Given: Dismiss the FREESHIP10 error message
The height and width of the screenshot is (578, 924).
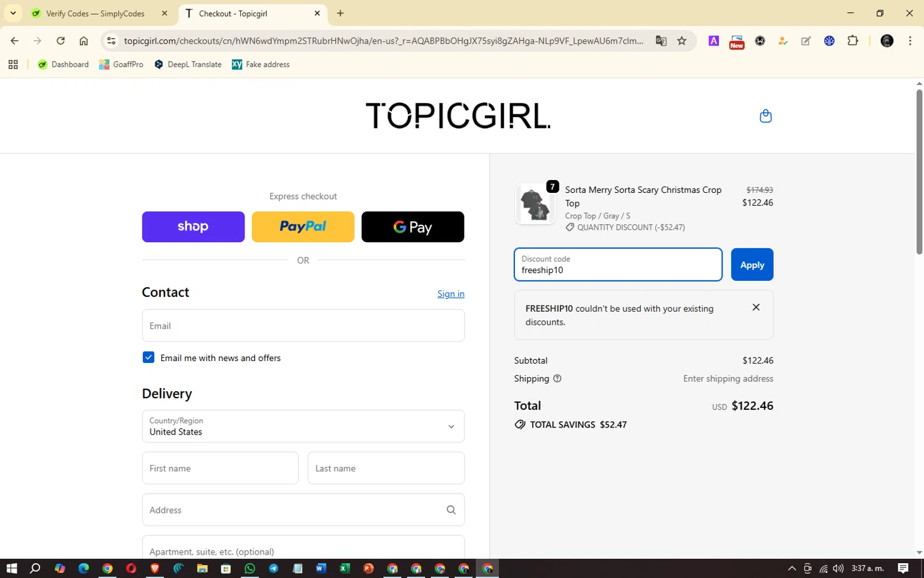Looking at the screenshot, I should [x=756, y=307].
